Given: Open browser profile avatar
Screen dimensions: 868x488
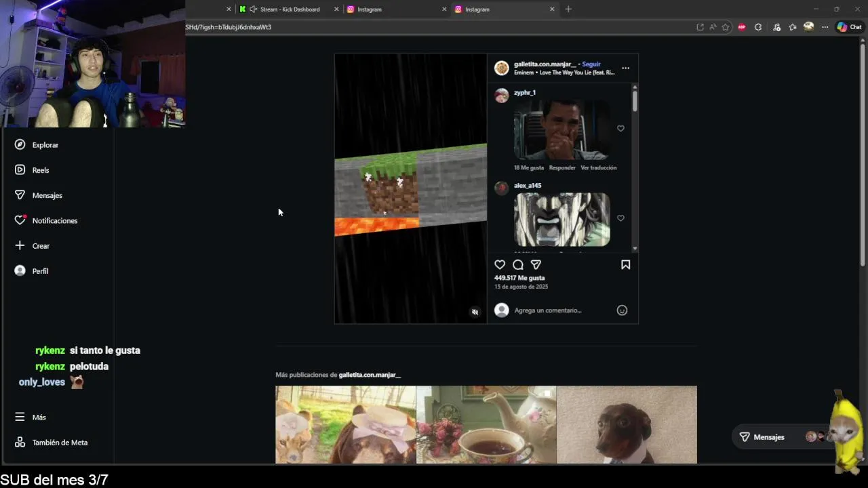Looking at the screenshot, I should coord(808,27).
